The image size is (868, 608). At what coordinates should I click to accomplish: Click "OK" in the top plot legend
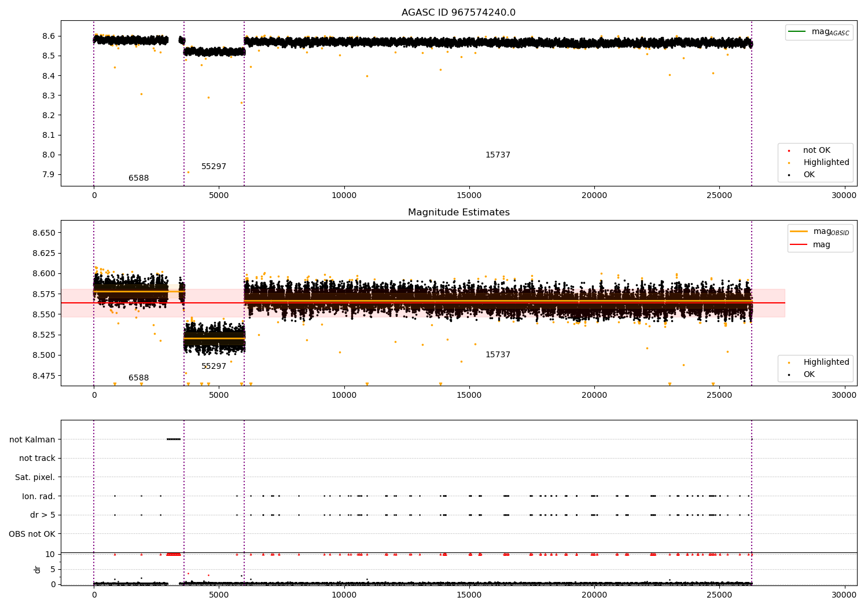point(808,175)
